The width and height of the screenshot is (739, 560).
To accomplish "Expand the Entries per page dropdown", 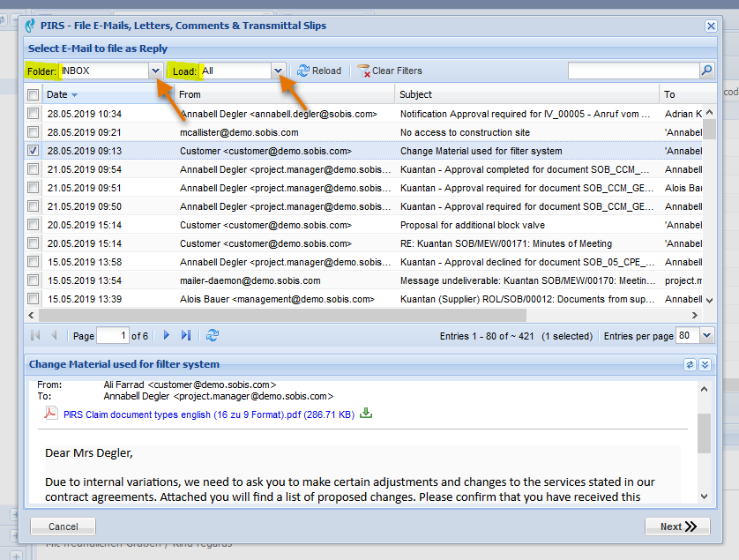I will pyautogui.click(x=706, y=335).
